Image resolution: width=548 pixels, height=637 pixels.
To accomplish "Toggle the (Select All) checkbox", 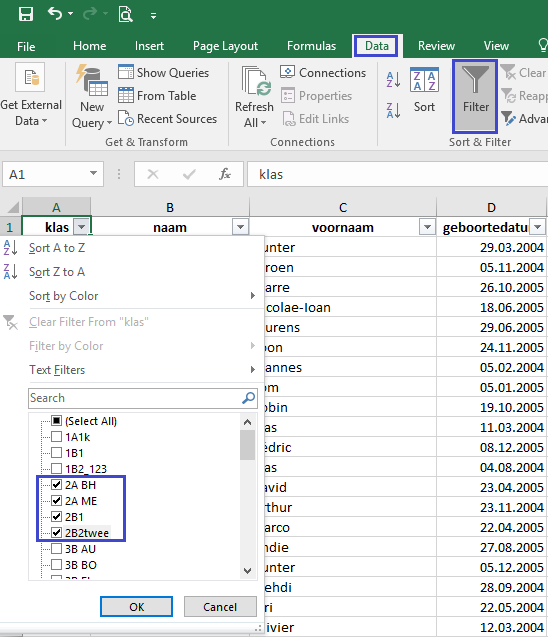I will (x=56, y=420).
